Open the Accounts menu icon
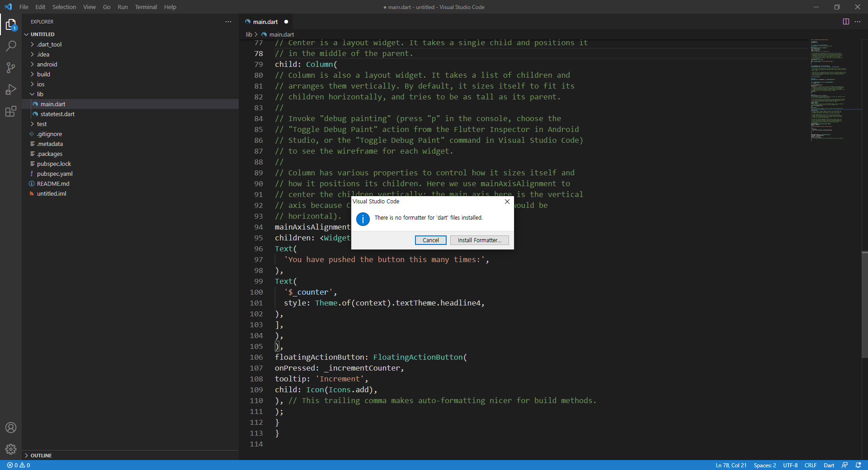Viewport: 868px width, 470px height. (x=11, y=428)
